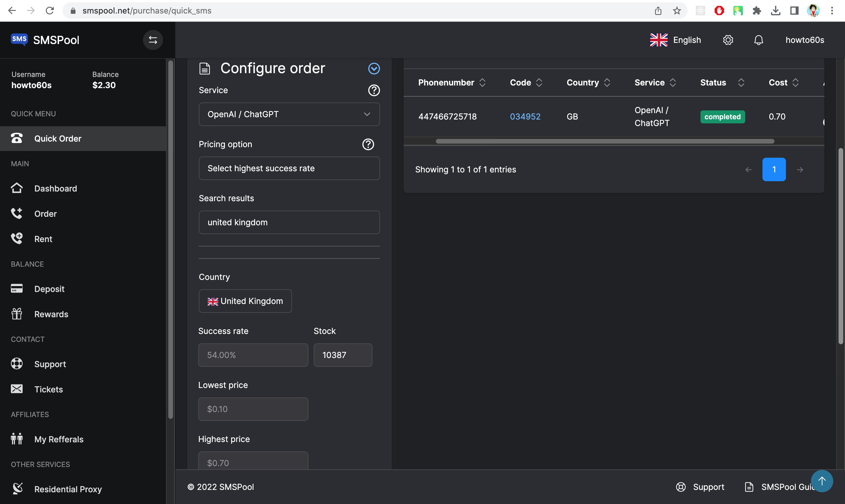Viewport: 845px width, 504px height.
Task: Open the Deposit menu item
Action: point(49,289)
